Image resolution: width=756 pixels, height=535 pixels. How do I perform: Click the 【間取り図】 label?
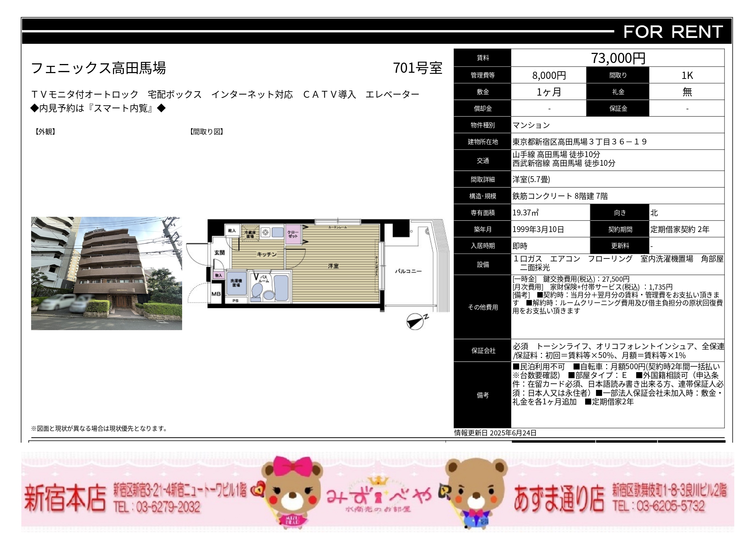tap(207, 132)
